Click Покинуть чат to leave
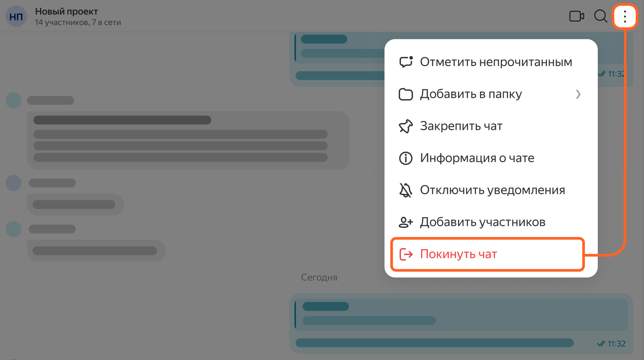Viewport: 644px width, 360px height. click(458, 254)
